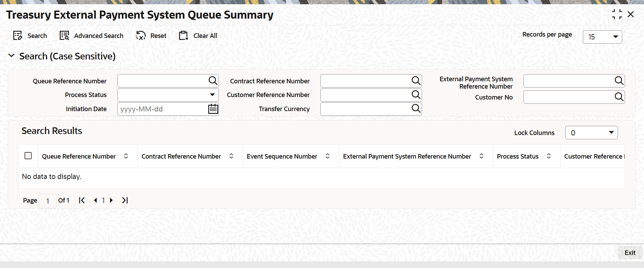Click the Reset button

pos(151,36)
